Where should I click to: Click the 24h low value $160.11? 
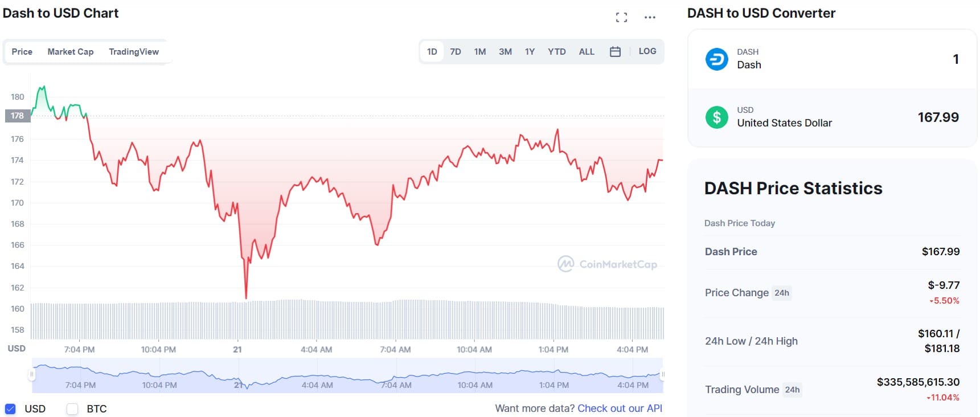click(935, 334)
